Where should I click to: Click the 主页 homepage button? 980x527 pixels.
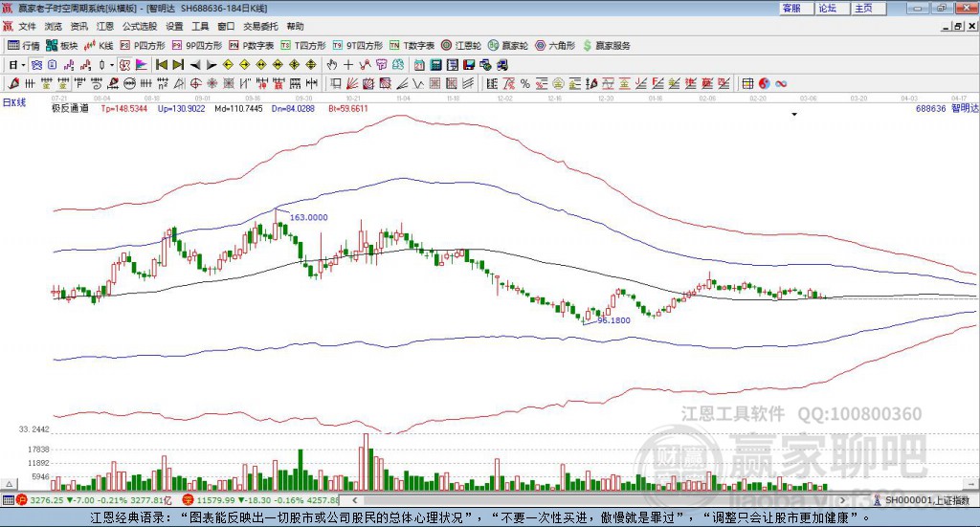(x=868, y=8)
